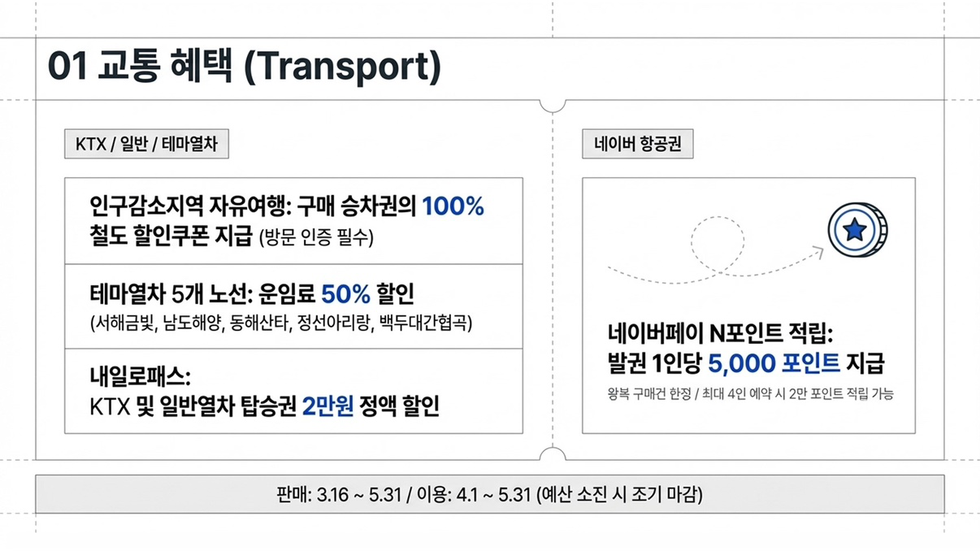This screenshot has width=980, height=551.
Task: Click the blue "100%" discount text
Action: (x=453, y=206)
